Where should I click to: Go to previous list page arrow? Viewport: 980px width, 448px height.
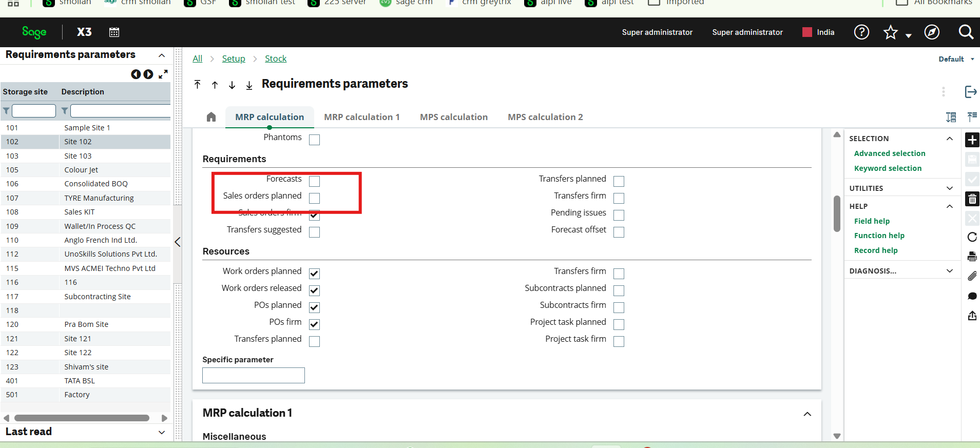coord(136,74)
